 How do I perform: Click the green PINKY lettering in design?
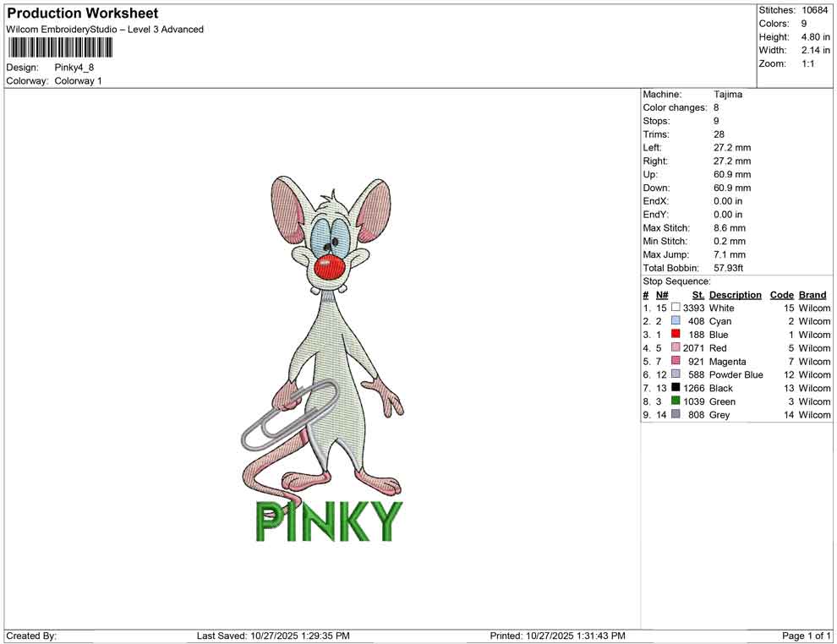click(328, 521)
